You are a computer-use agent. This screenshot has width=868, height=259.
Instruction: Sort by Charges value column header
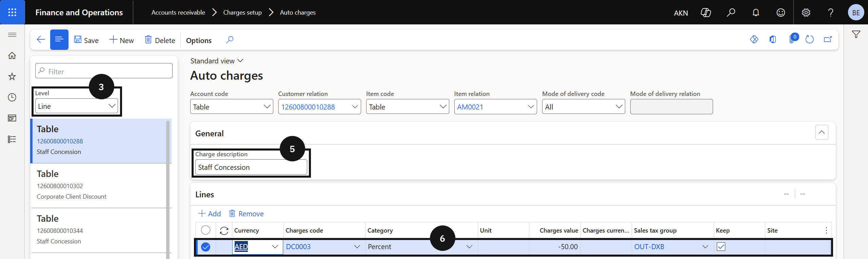(558, 231)
